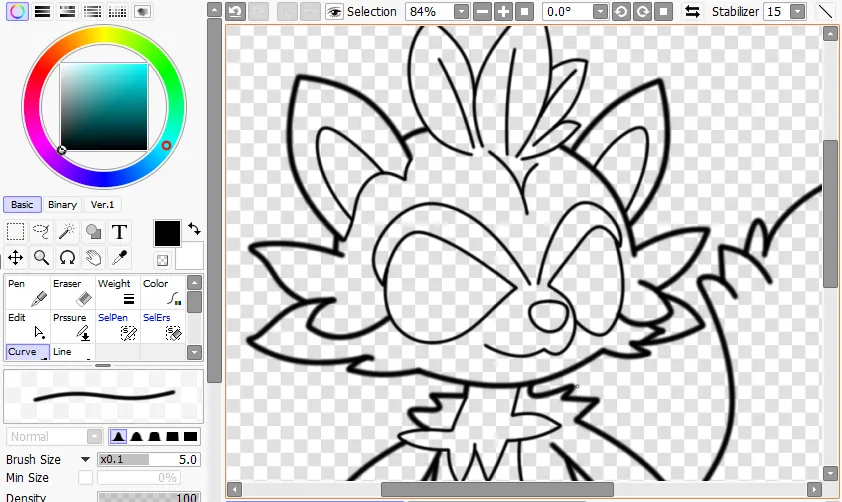Toggle selection visibility eye icon

(x=335, y=11)
